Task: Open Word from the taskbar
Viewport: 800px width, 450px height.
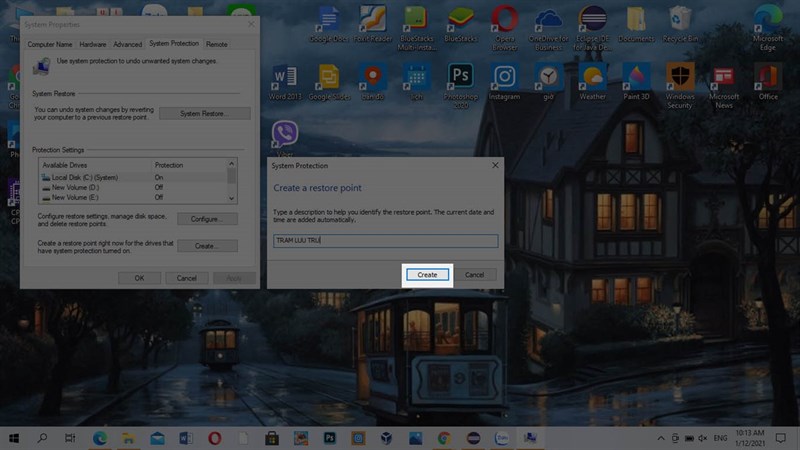Action: 186,438
